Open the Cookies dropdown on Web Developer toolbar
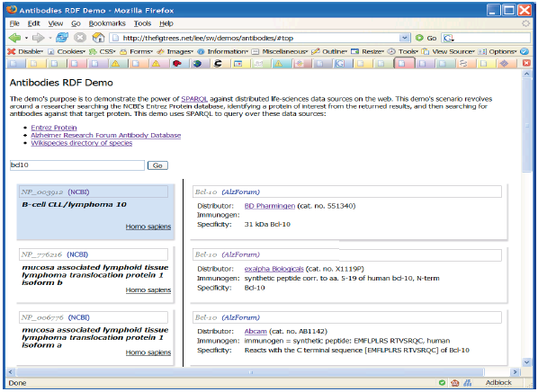The width and height of the screenshot is (538, 392). coord(67,51)
